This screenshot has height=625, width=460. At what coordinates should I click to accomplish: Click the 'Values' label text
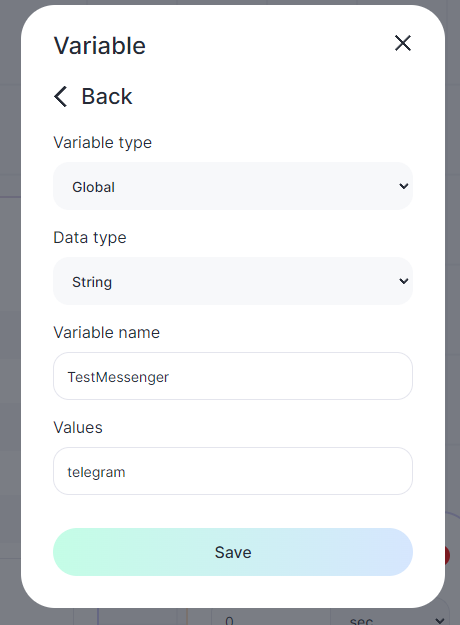(x=78, y=427)
